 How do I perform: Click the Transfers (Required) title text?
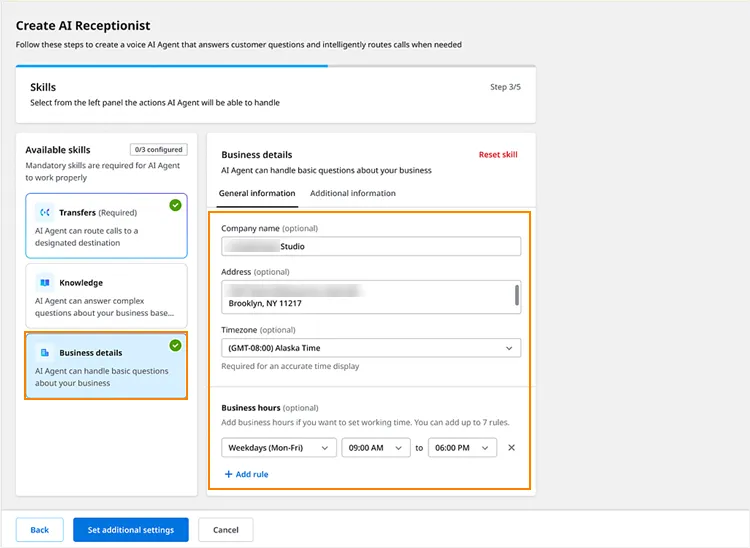98,212
